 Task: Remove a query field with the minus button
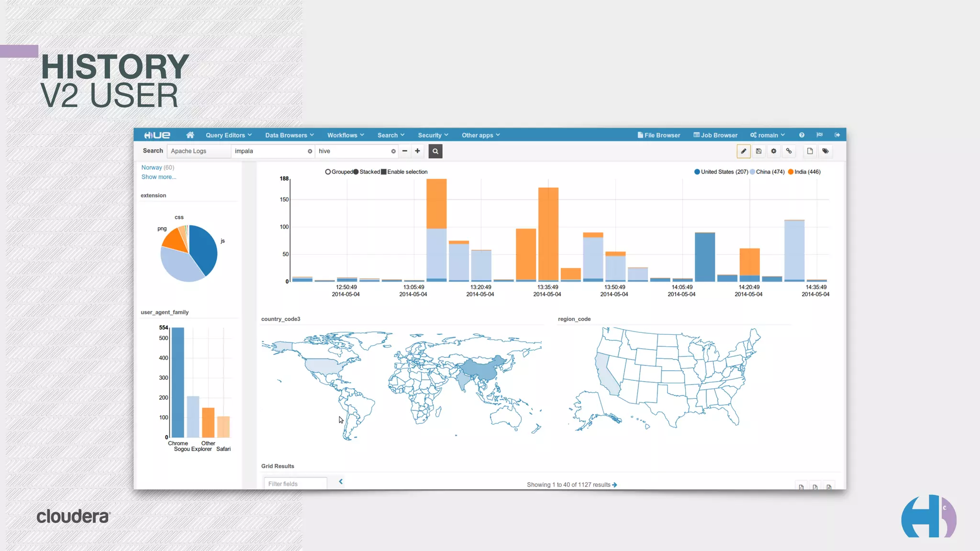pyautogui.click(x=405, y=151)
